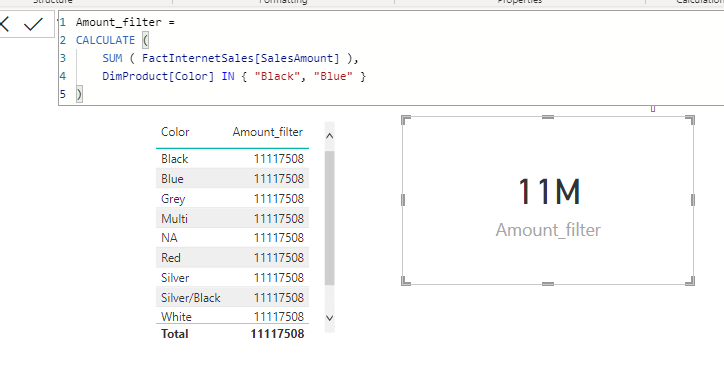This screenshot has height=388, width=724.
Task: Commit the formula with the checkmark icon
Action: 33,24
